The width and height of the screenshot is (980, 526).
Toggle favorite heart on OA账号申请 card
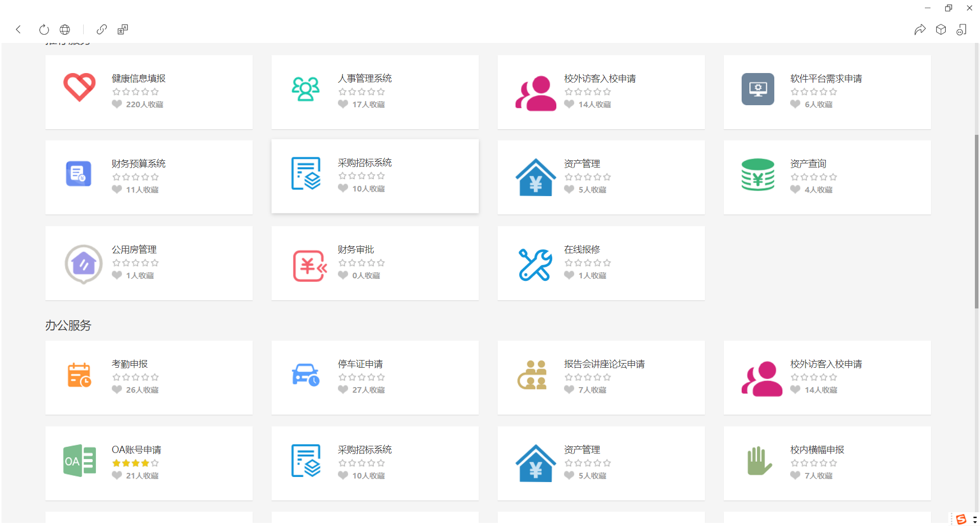[x=117, y=475]
